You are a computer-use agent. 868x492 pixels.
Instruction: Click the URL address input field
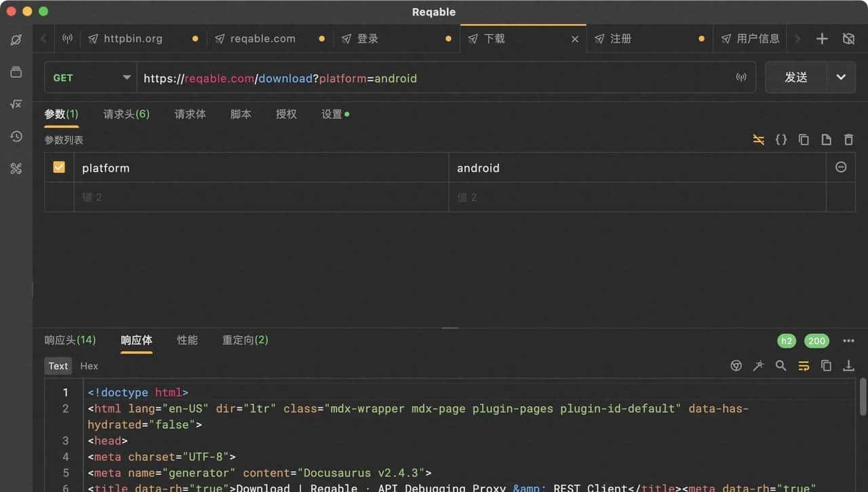[434, 78]
